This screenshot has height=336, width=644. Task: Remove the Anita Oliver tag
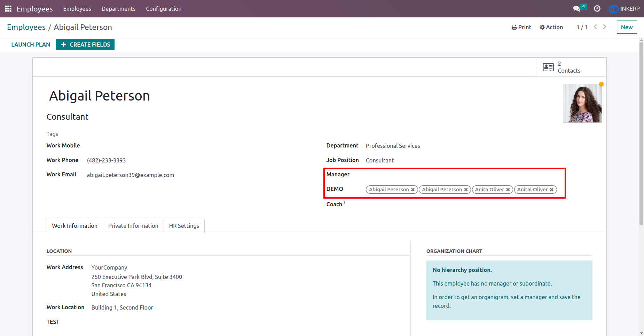point(508,190)
